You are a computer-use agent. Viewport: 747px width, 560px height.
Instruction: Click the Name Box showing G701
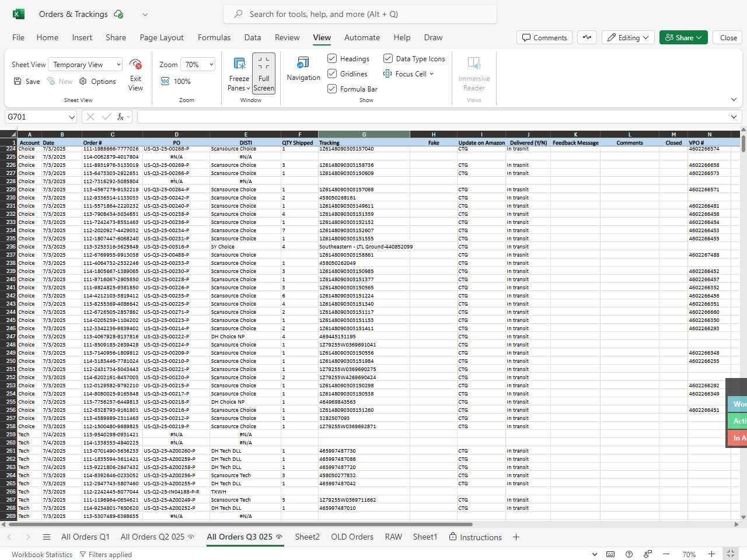[x=36, y=117]
